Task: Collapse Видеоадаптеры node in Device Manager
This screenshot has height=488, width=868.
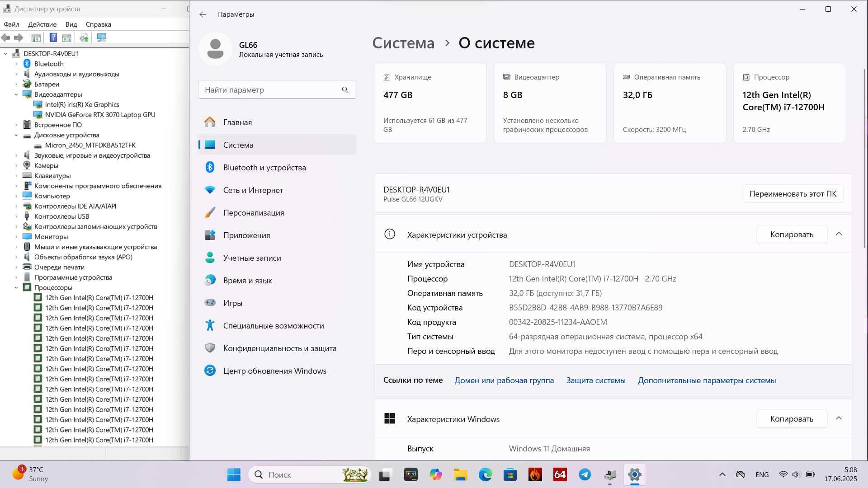Action: click(16, 94)
